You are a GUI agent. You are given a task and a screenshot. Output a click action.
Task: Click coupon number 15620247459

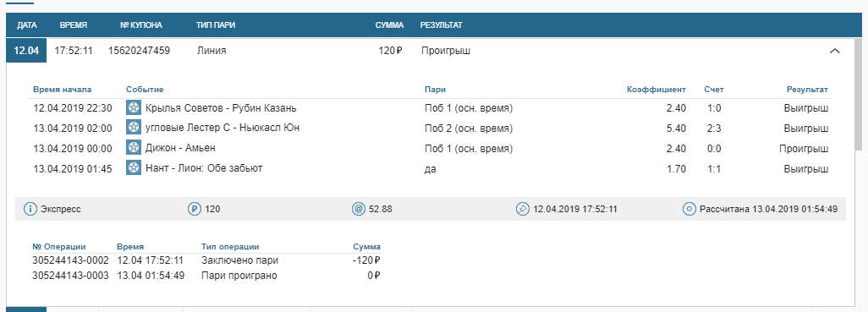[x=139, y=51]
